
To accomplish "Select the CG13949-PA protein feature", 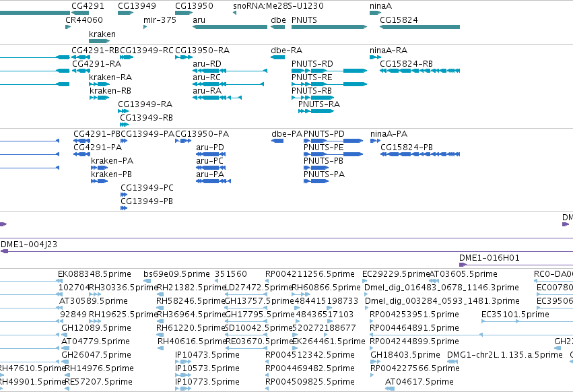I will [124, 141].
